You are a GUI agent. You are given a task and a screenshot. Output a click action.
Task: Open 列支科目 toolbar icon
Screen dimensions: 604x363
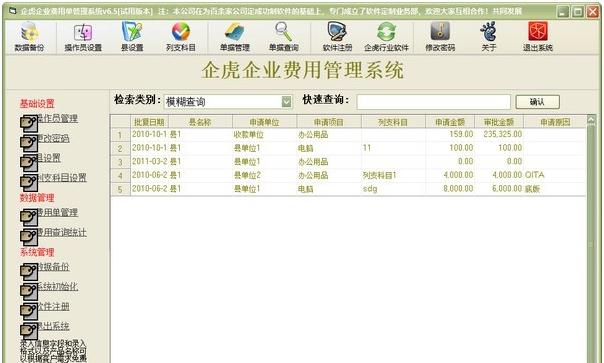[181, 36]
